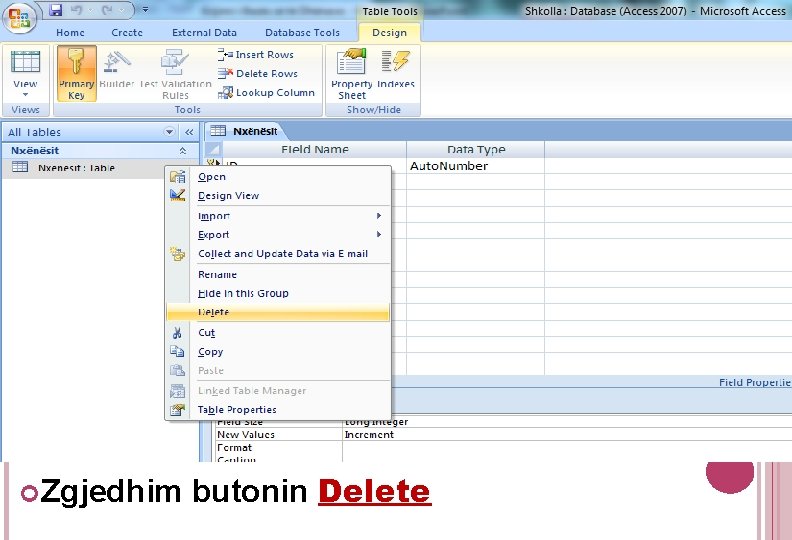Toggle the Primary Key button
The image size is (792, 540).
point(76,74)
